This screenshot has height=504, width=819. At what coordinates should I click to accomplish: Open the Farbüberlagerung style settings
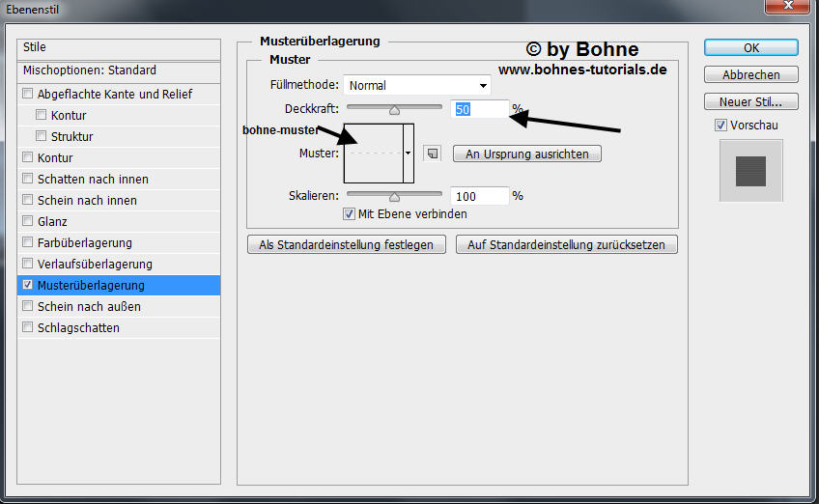tap(85, 243)
